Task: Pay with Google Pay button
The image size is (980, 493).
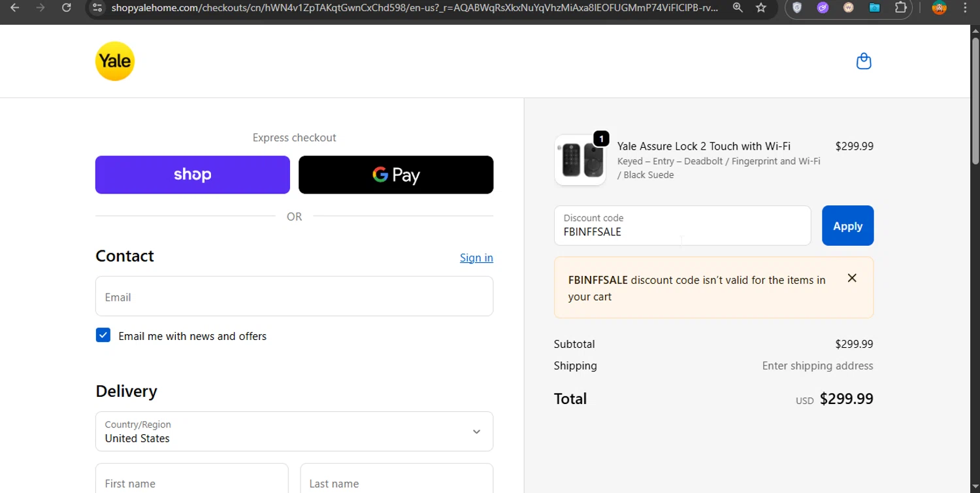Action: 396,175
